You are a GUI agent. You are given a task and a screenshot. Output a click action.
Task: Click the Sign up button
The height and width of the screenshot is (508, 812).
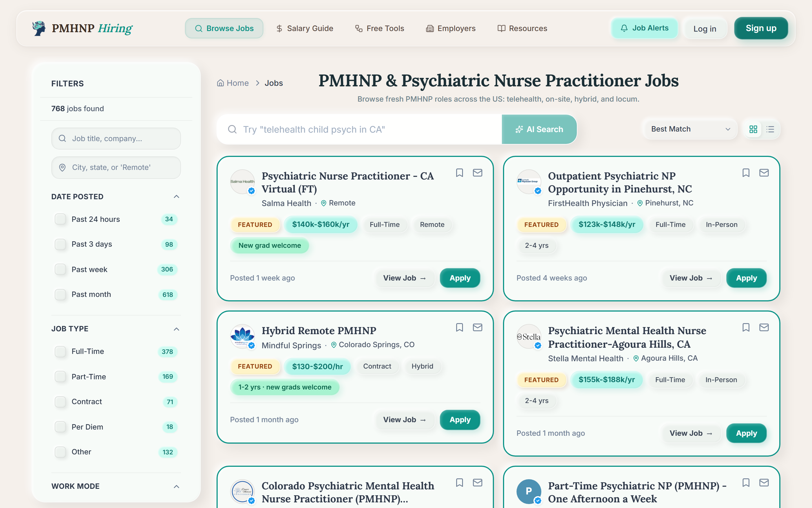click(x=761, y=28)
